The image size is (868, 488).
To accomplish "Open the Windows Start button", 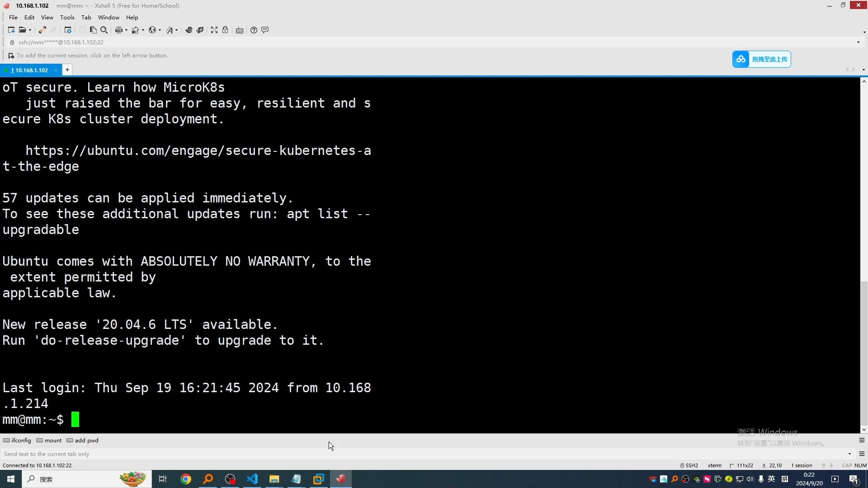I will [x=11, y=479].
